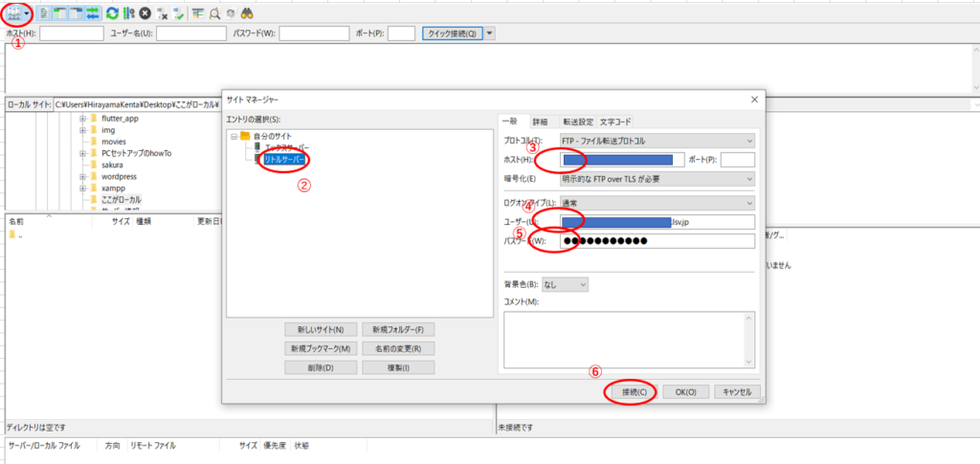
Task: Click the 新規ブックマーク(M) button
Action: click(321, 348)
